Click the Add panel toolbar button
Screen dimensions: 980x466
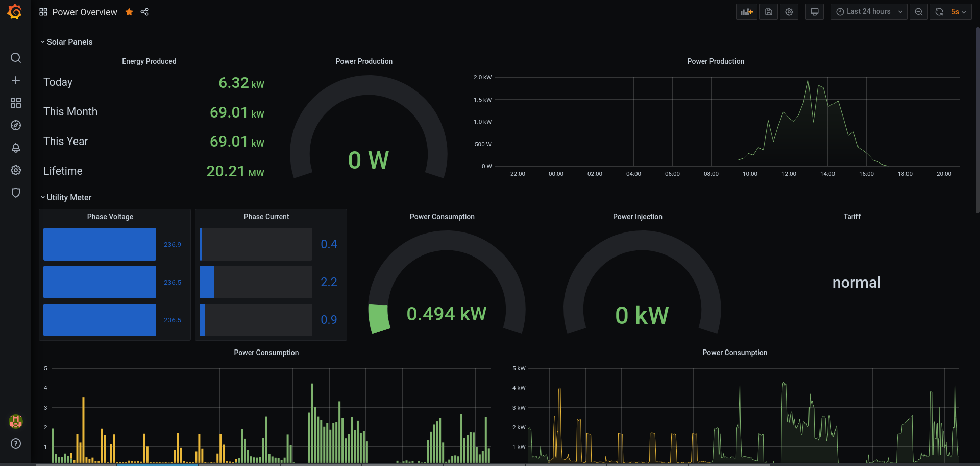click(x=746, y=12)
